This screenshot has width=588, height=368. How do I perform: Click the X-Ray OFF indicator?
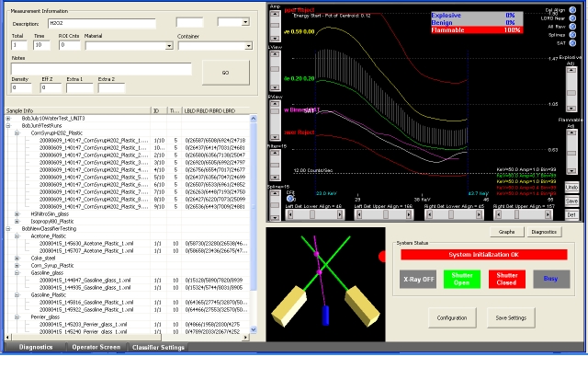[x=418, y=280]
